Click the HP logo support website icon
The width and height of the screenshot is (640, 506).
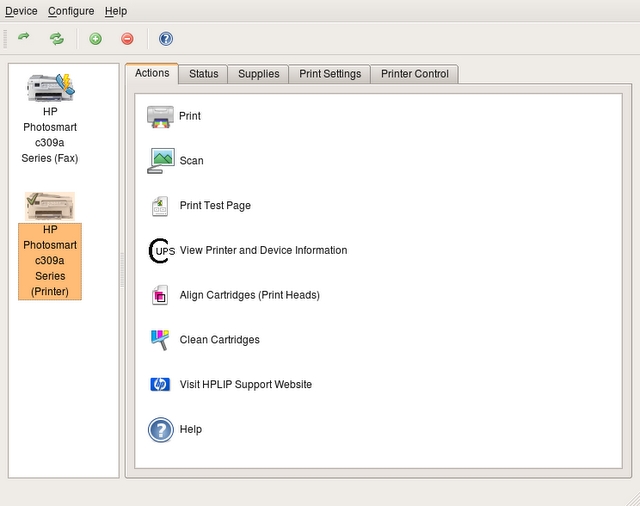(160, 384)
